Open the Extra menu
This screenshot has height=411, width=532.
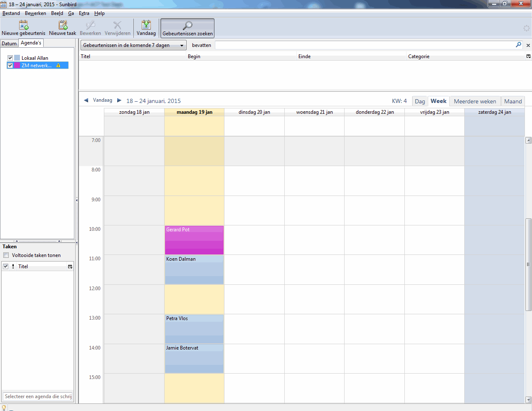pyautogui.click(x=84, y=13)
